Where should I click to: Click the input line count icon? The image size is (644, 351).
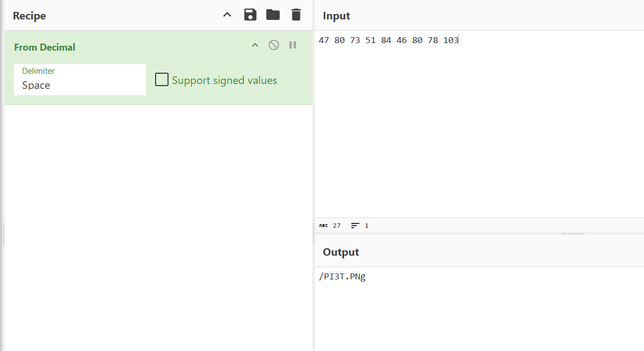[355, 226]
